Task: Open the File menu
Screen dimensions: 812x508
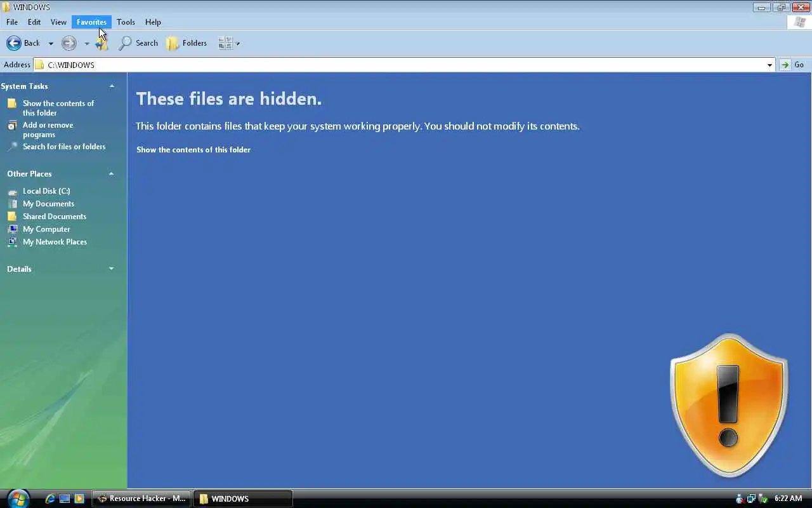Action: pyautogui.click(x=12, y=22)
